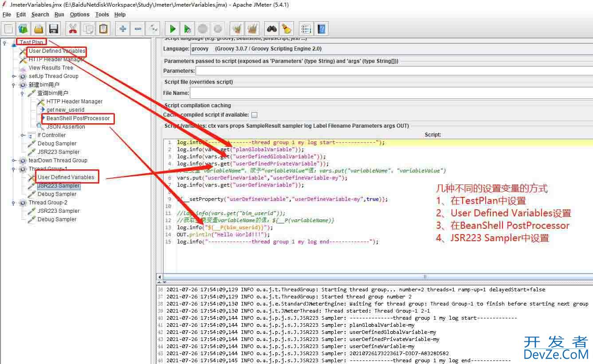Open the Function Helper list icon
The image size is (593, 364).
click(306, 29)
